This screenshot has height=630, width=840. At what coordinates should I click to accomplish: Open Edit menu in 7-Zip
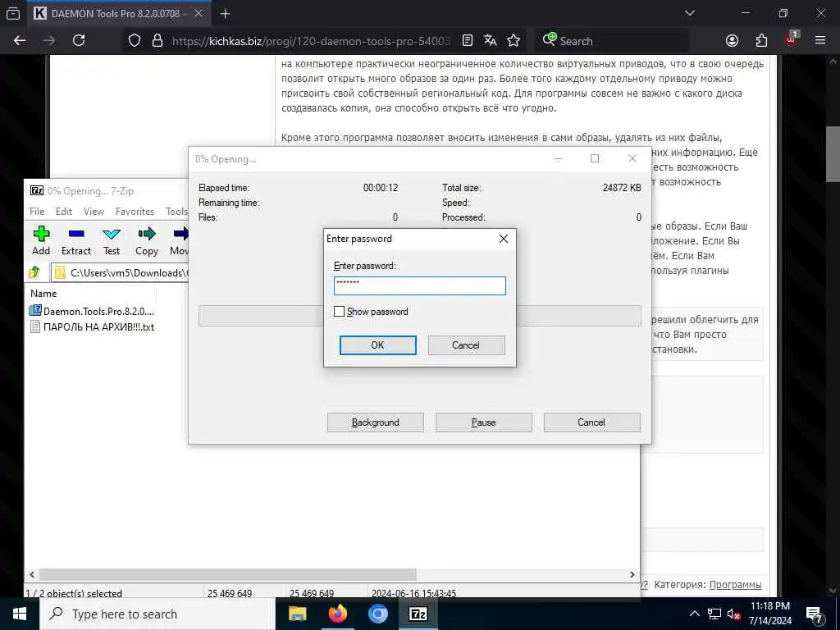pyautogui.click(x=64, y=212)
